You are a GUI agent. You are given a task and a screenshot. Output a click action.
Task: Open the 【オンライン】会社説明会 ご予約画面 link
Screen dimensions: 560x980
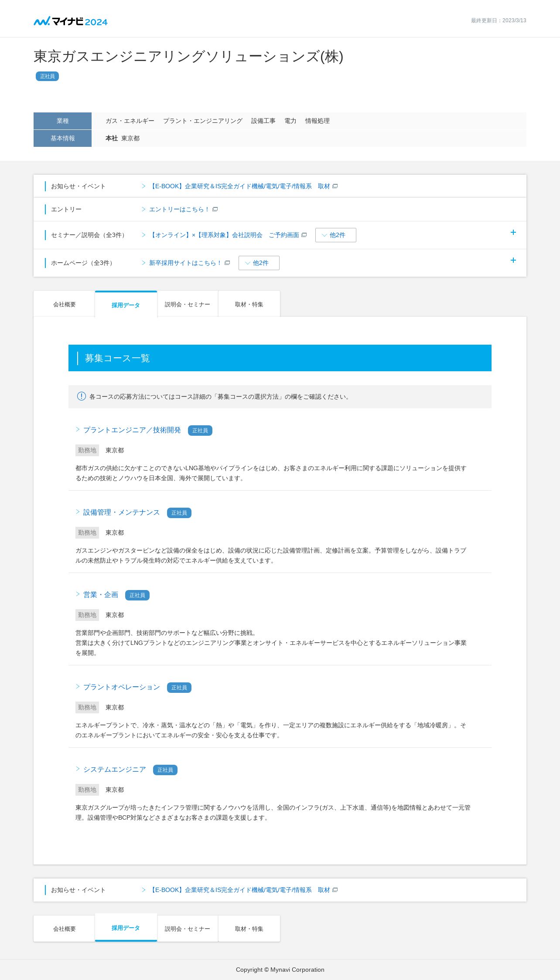click(x=224, y=235)
